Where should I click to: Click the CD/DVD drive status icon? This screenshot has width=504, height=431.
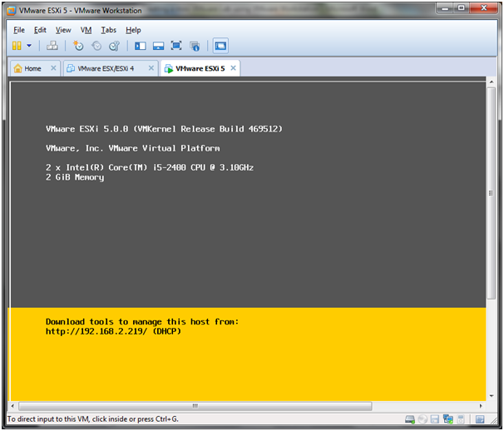[422, 419]
